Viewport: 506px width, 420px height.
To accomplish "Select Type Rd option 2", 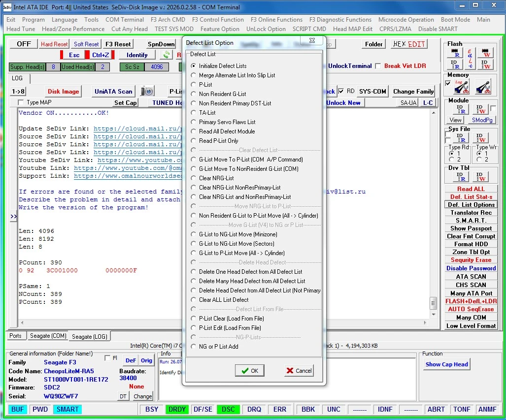I will (x=451, y=160).
